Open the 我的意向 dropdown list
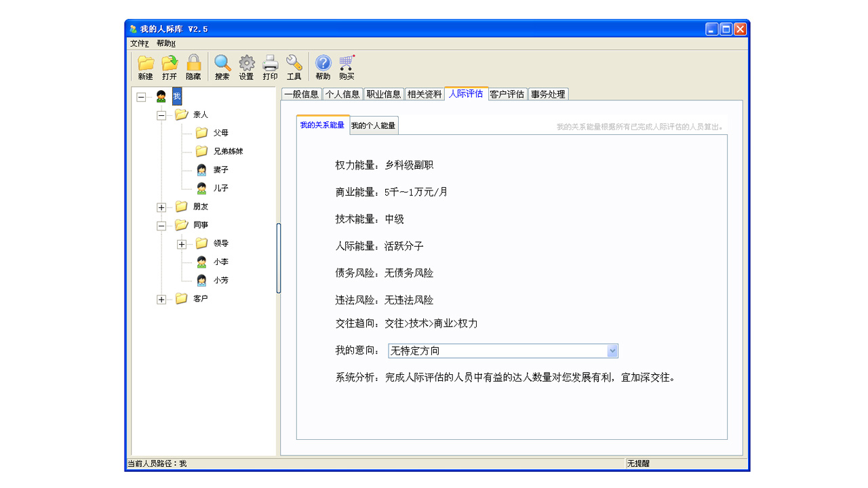 (x=612, y=350)
